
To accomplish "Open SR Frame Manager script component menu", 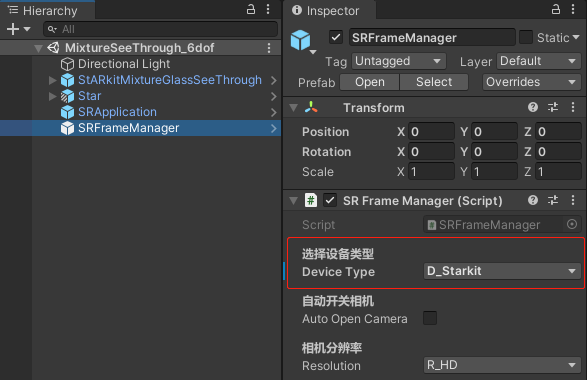I will pyautogui.click(x=573, y=200).
